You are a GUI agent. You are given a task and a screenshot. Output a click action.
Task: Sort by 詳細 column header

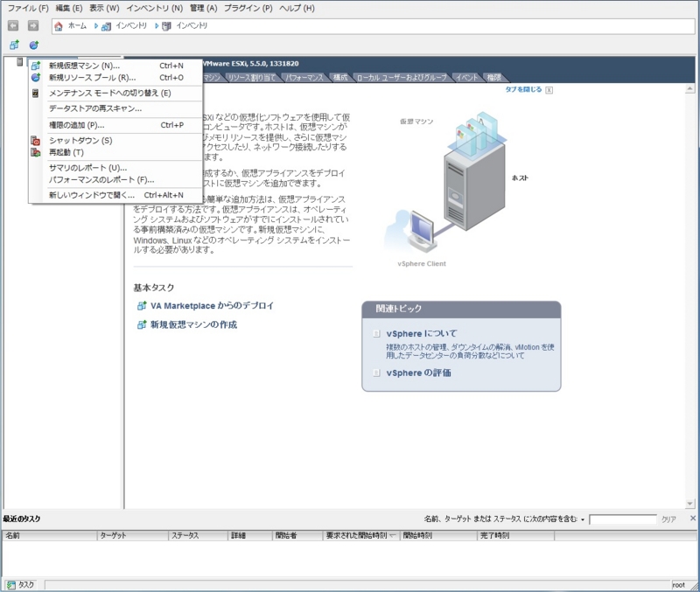click(250, 535)
